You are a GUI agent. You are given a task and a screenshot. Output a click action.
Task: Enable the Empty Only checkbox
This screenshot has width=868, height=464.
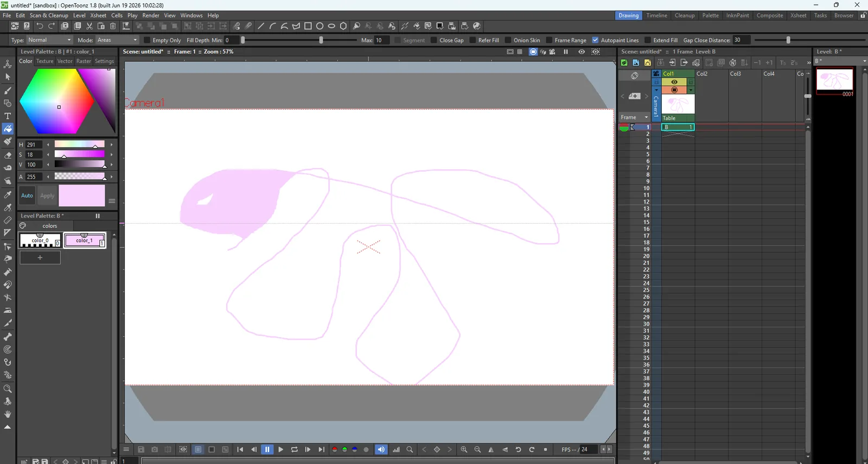147,40
